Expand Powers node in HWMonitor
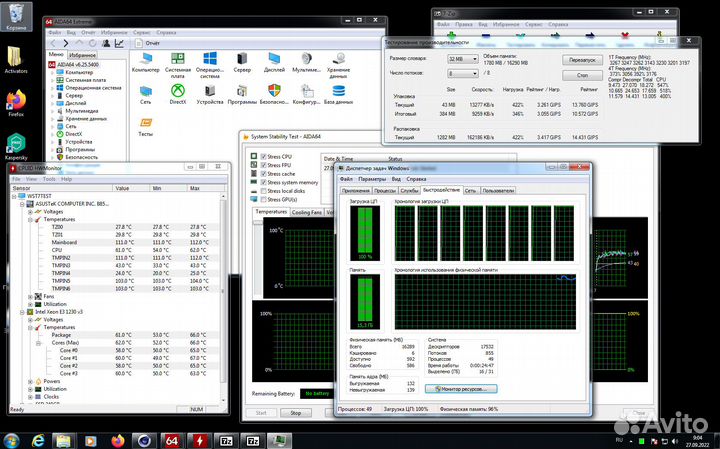 point(30,382)
